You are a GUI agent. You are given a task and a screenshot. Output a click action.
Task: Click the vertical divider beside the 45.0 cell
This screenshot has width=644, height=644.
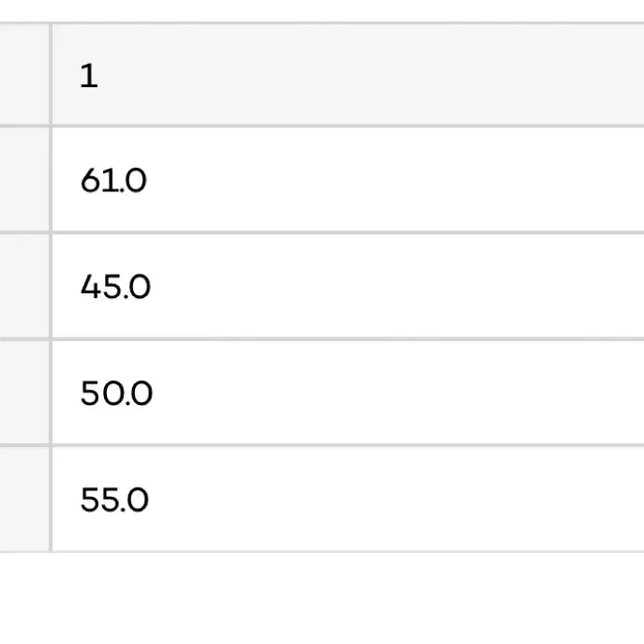click(x=51, y=286)
